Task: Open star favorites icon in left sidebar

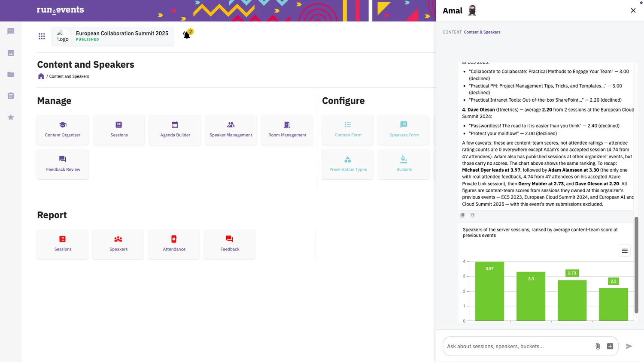Action: (11, 117)
